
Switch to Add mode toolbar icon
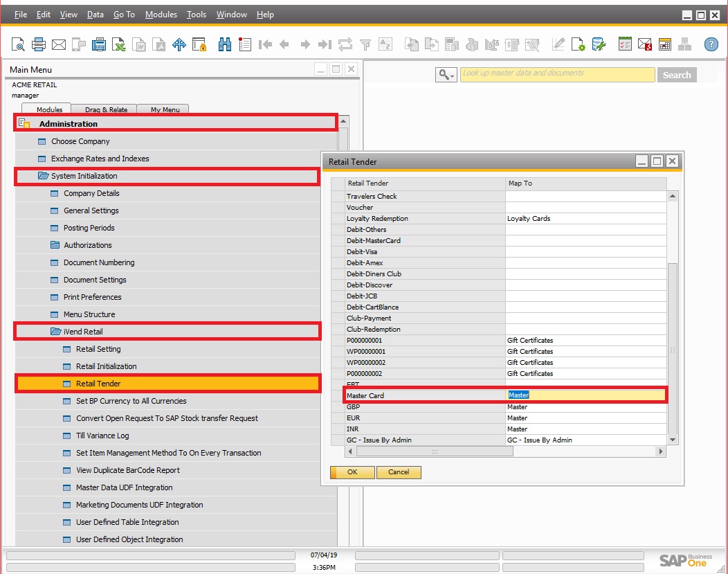tap(245, 44)
